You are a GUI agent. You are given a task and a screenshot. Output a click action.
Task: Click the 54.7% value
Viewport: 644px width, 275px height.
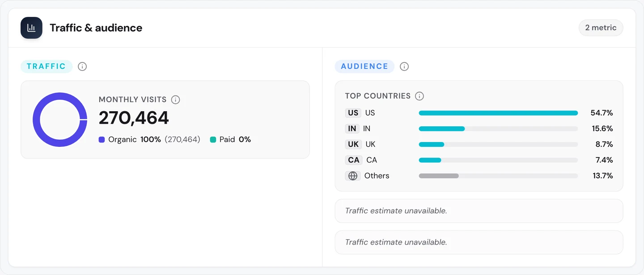click(602, 113)
